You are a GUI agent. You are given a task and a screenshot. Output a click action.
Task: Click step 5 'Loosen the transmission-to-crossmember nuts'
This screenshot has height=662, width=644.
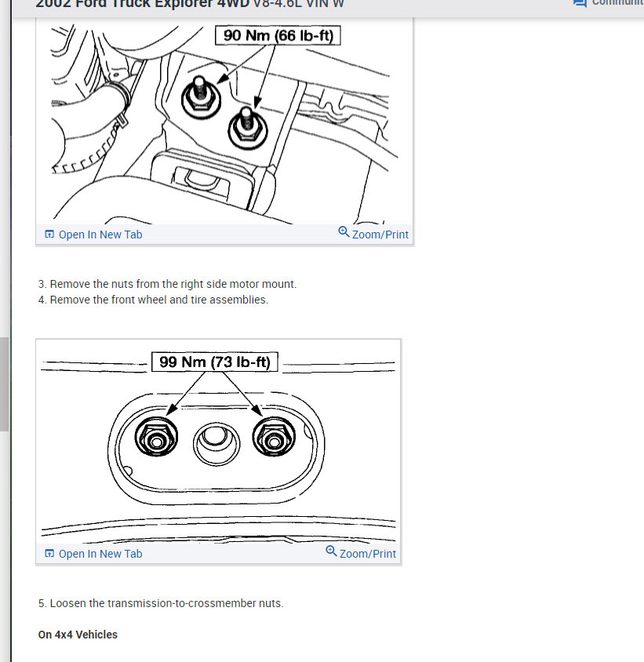[x=161, y=603]
